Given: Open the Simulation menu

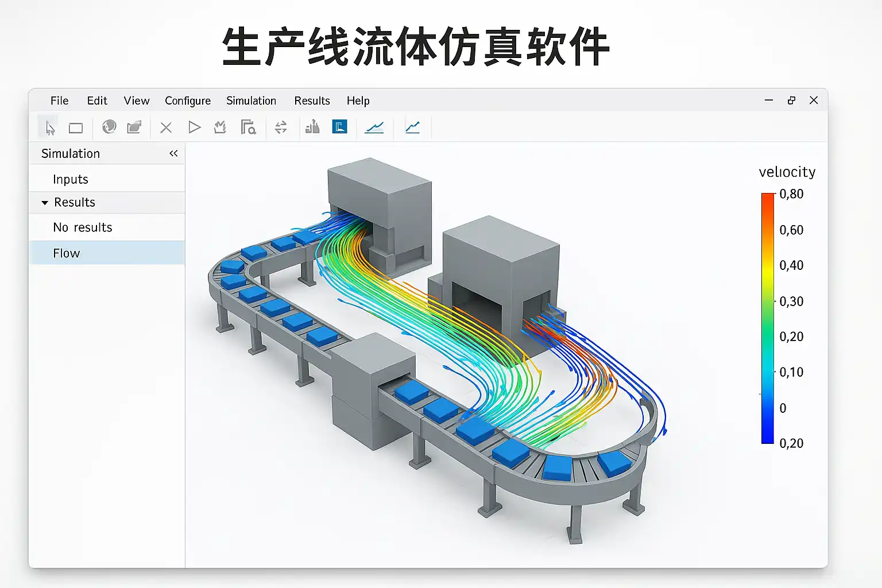Looking at the screenshot, I should coord(251,100).
